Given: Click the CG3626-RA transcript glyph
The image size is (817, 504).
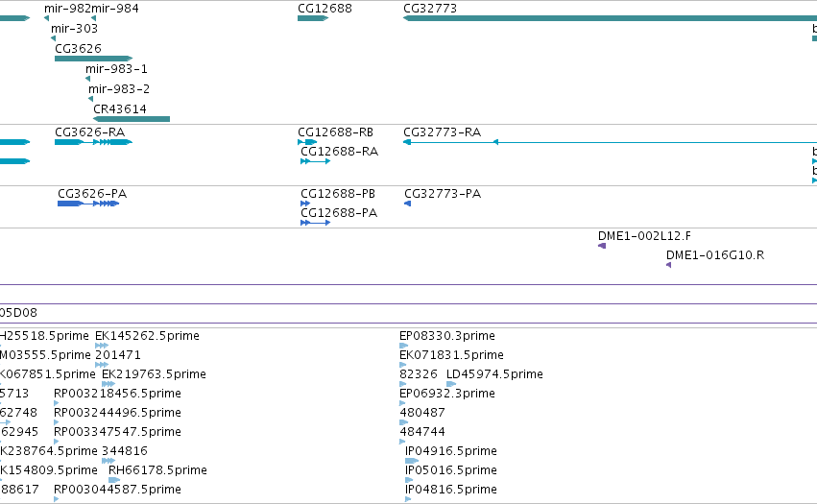Looking at the screenshot, I should [94, 142].
